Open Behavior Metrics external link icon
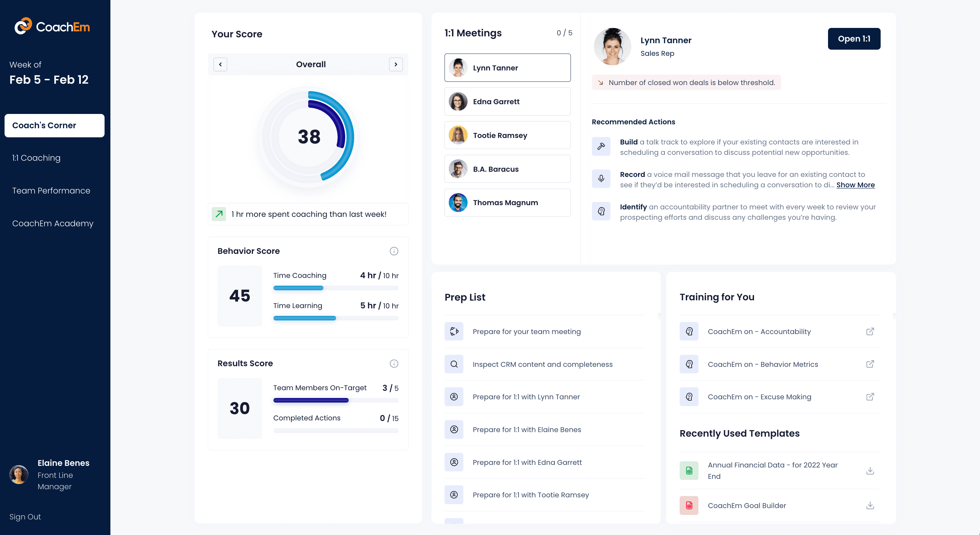The image size is (980, 535). [870, 364]
